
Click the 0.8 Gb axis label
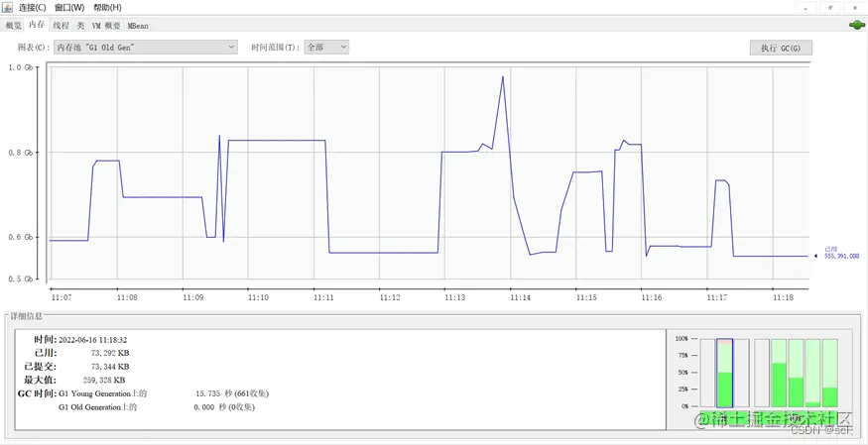coord(22,153)
